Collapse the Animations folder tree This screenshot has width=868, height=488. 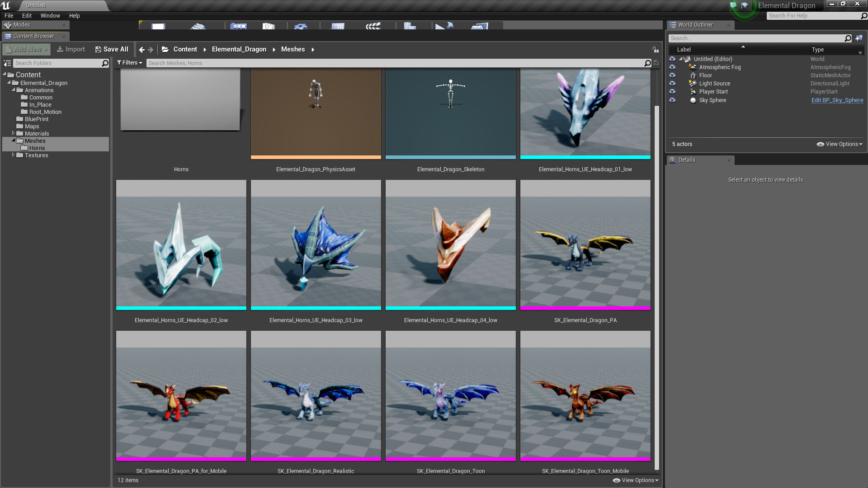point(14,90)
